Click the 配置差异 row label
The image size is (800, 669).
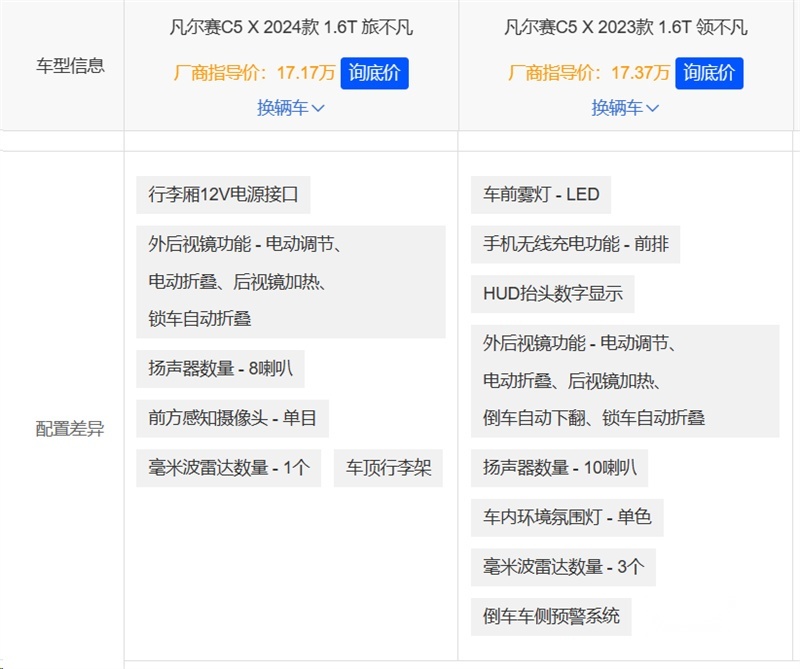pyautogui.click(x=70, y=428)
